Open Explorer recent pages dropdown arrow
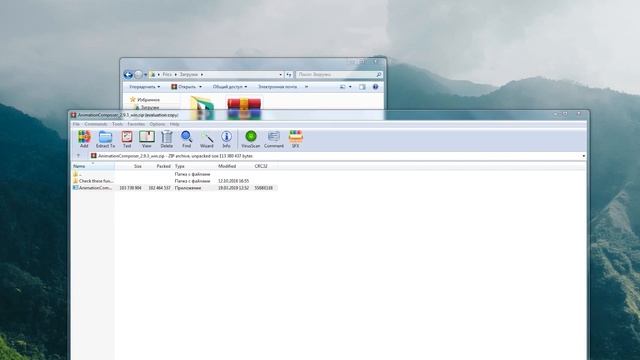This screenshot has width=640, height=360. (x=145, y=75)
